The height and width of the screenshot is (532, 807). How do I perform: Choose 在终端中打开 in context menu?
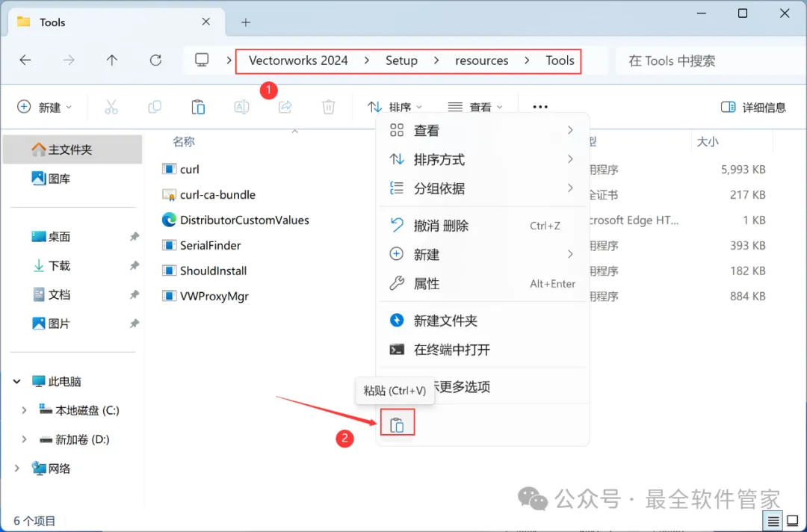click(483, 350)
